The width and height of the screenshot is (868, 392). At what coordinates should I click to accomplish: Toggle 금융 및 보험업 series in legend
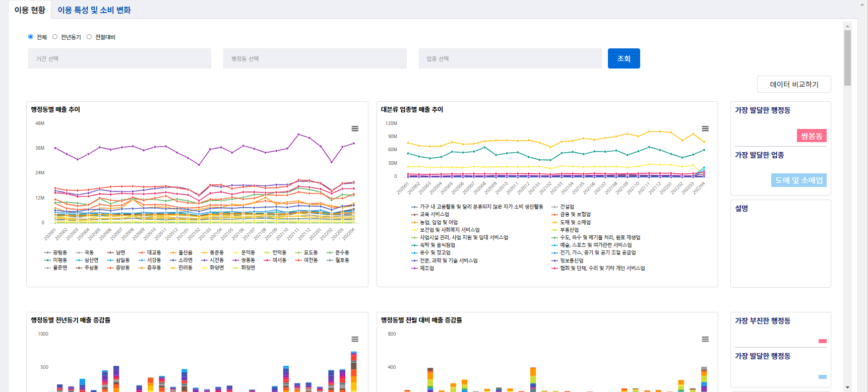tap(571, 214)
